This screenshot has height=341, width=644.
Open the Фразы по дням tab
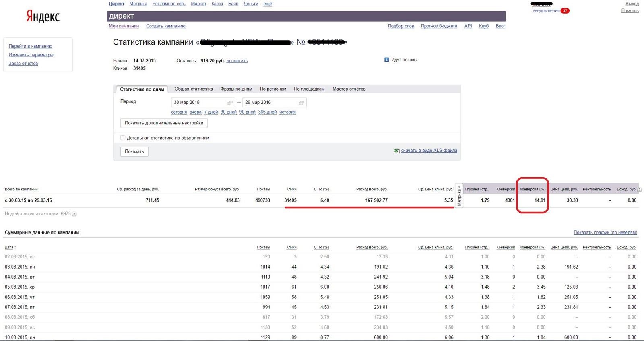pyautogui.click(x=236, y=89)
